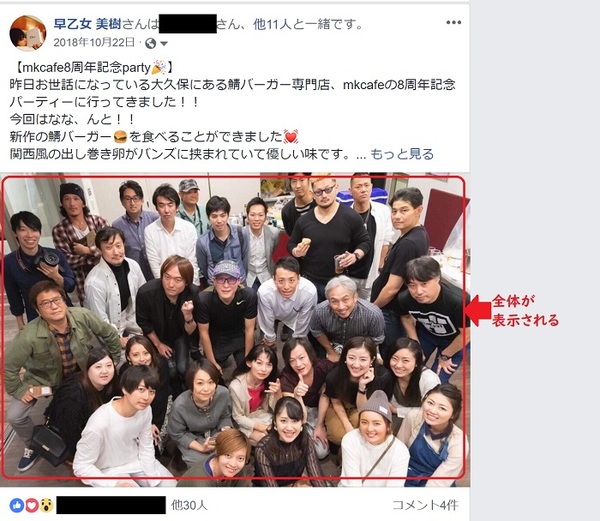This screenshot has height=521, width=600.
Task: Click the 2018年10月22日 post date
Action: tap(94, 42)
